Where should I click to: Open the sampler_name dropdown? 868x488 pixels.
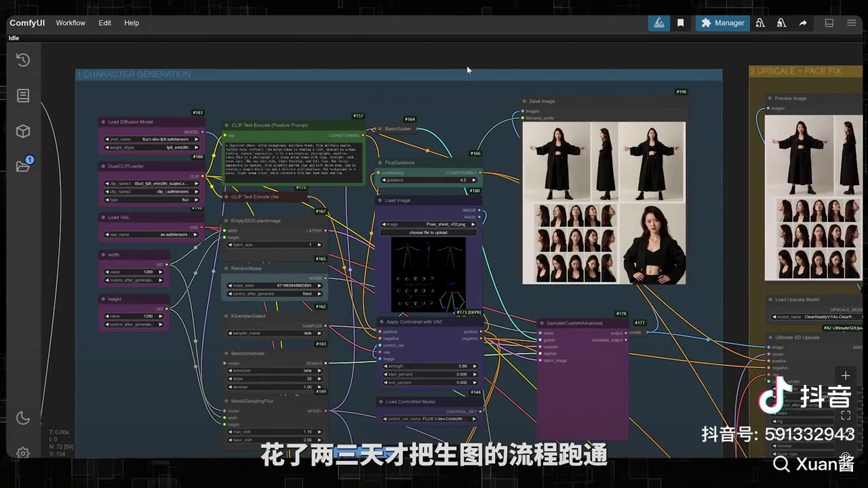click(276, 333)
